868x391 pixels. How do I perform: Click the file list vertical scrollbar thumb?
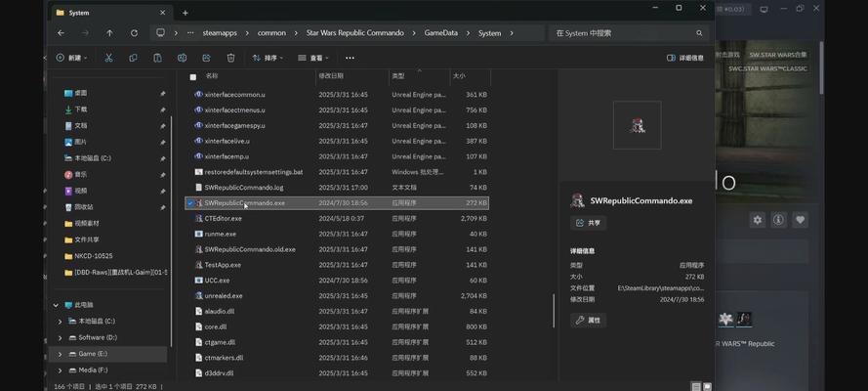coord(554,310)
